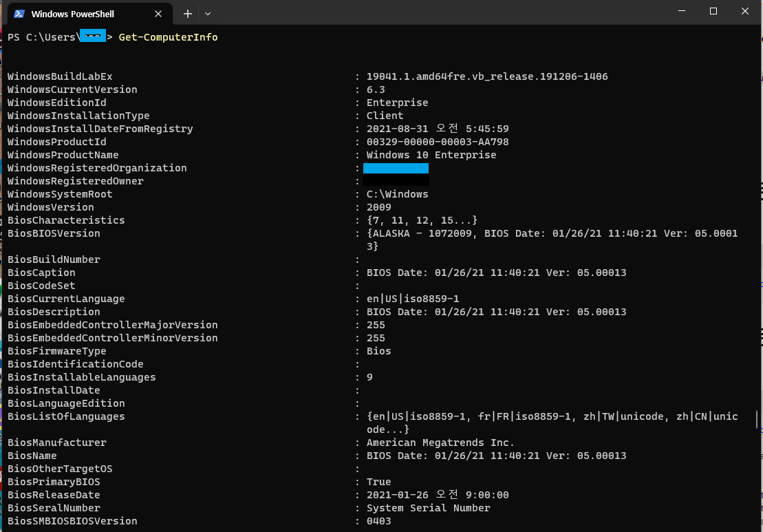Image resolution: width=763 pixels, height=532 pixels.
Task: Click the language list starting {en|US|iso8859-1
Action: [x=552, y=423]
